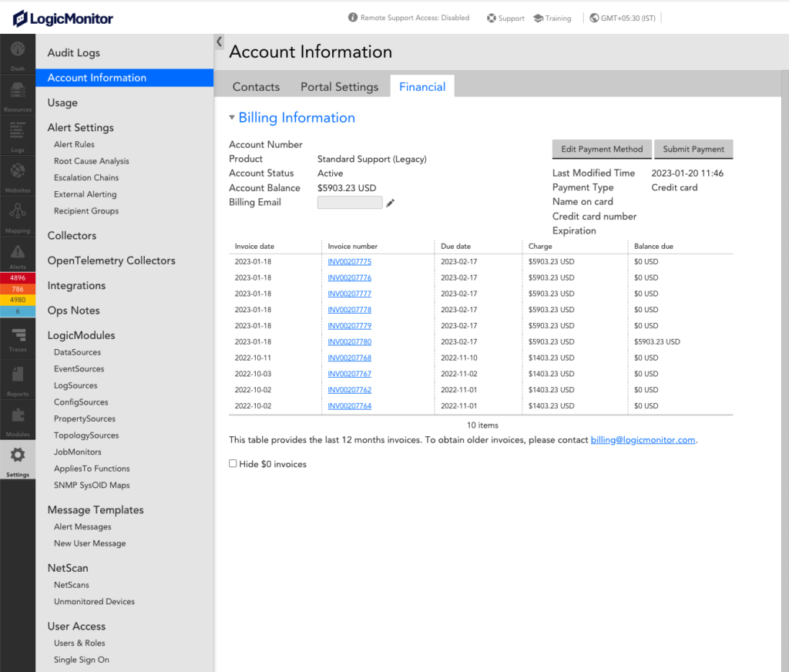Open the Integrations page
The image size is (789, 672).
pyautogui.click(x=76, y=285)
